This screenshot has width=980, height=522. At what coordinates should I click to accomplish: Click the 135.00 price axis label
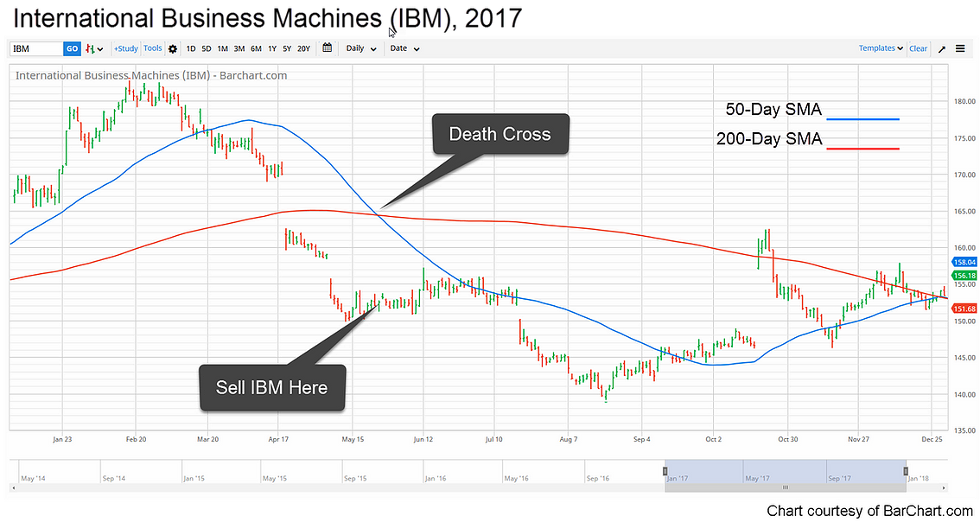965,430
